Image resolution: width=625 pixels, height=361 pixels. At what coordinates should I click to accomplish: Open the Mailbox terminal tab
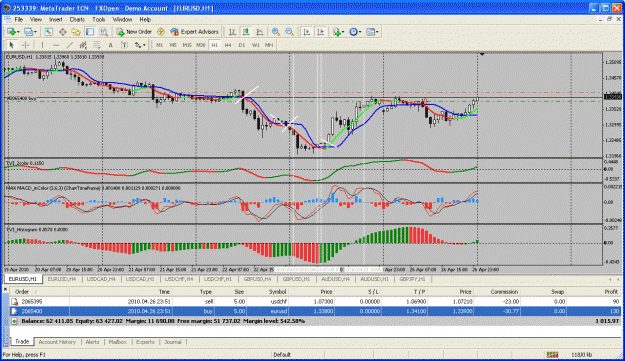tap(118, 342)
